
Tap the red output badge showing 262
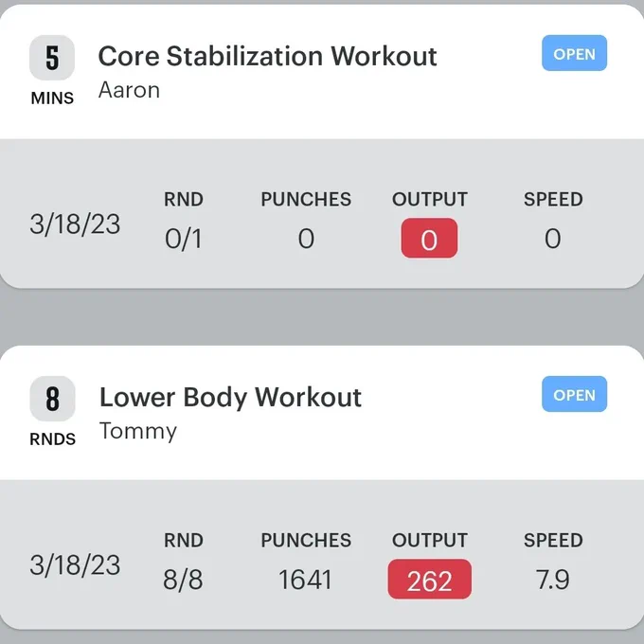[430, 579]
